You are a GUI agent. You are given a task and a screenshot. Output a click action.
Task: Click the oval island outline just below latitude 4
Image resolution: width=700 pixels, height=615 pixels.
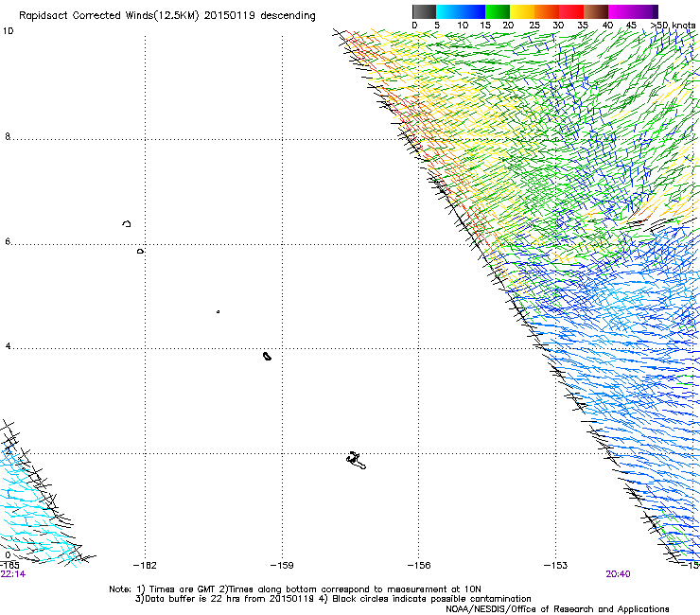coord(267,356)
